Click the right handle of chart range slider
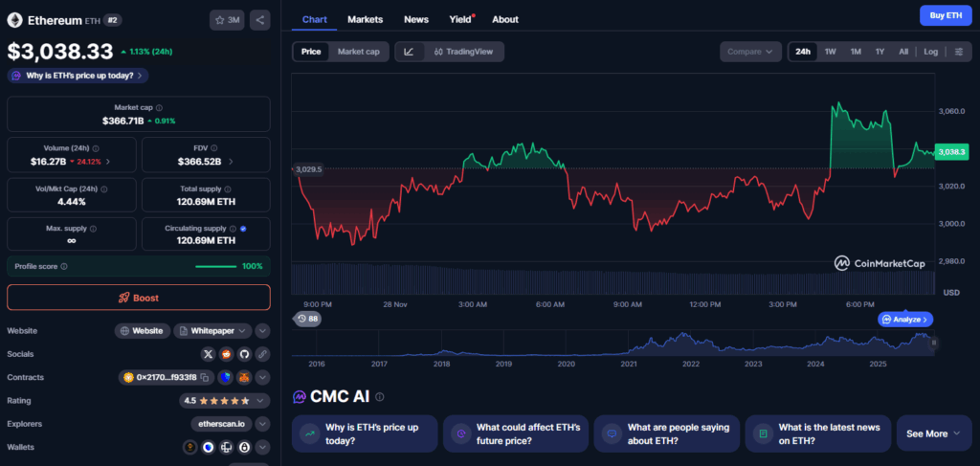The width and height of the screenshot is (980, 466). point(934,342)
